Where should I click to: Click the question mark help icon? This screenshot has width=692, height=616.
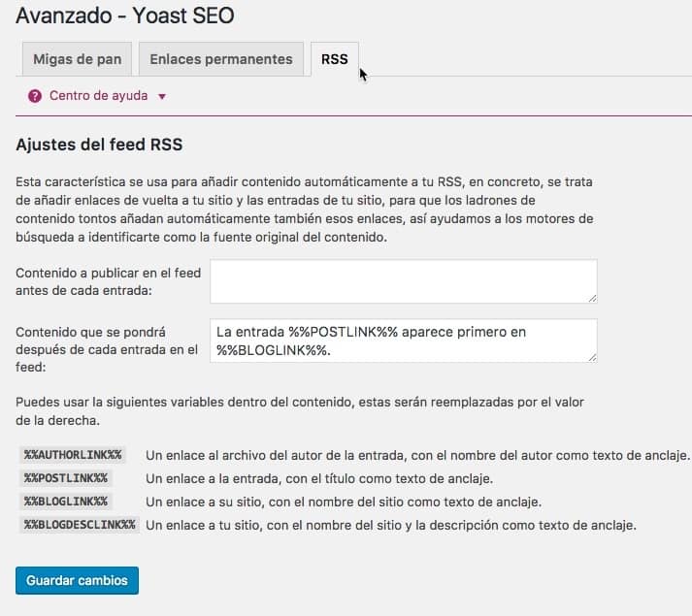(x=35, y=96)
